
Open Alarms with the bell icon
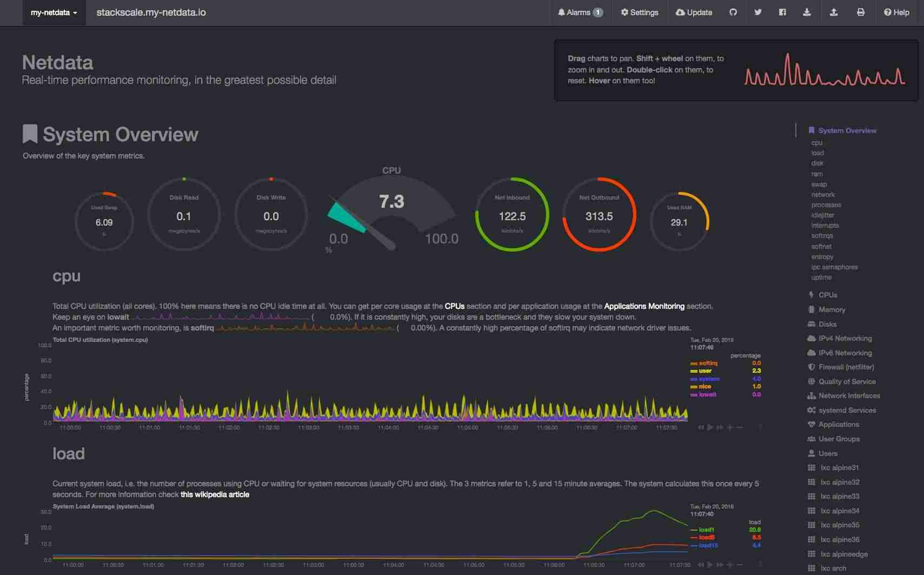click(580, 12)
